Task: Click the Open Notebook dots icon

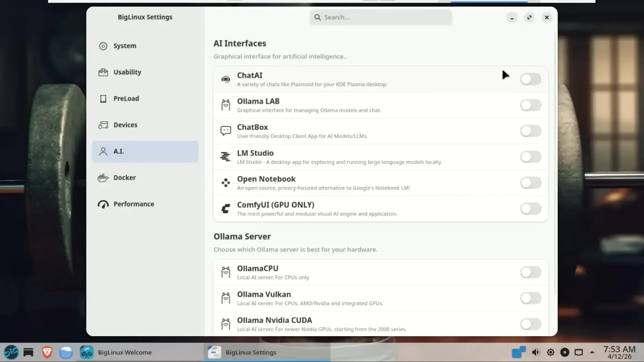Action: (x=226, y=183)
